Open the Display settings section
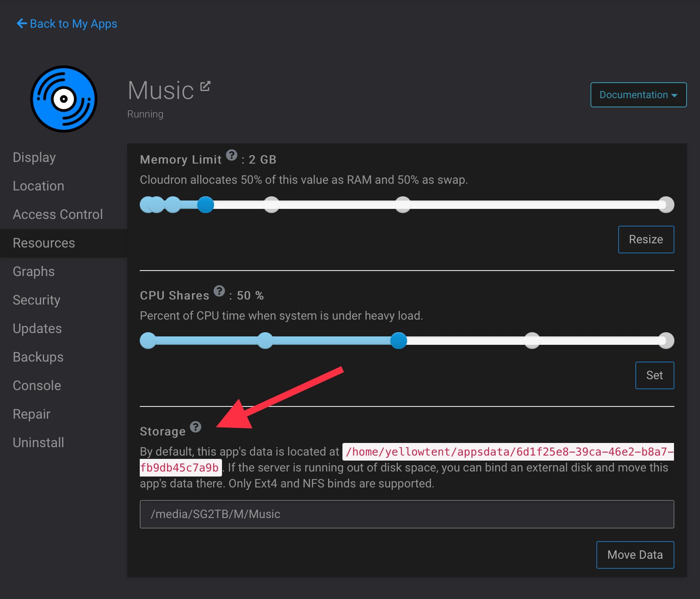The image size is (700, 599). click(34, 157)
